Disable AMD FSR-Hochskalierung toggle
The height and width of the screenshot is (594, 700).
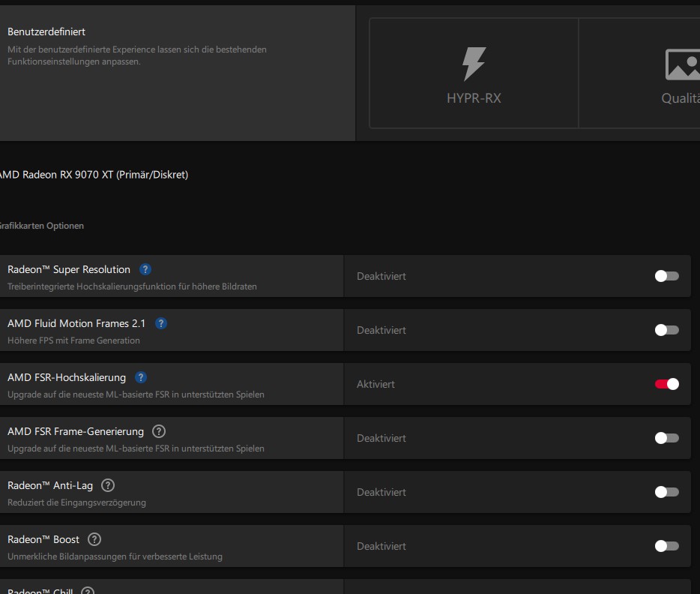[x=666, y=384]
